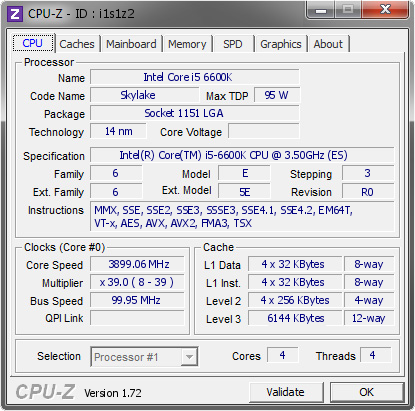Show the About tab
The width and height of the screenshot is (415, 411).
(x=328, y=44)
